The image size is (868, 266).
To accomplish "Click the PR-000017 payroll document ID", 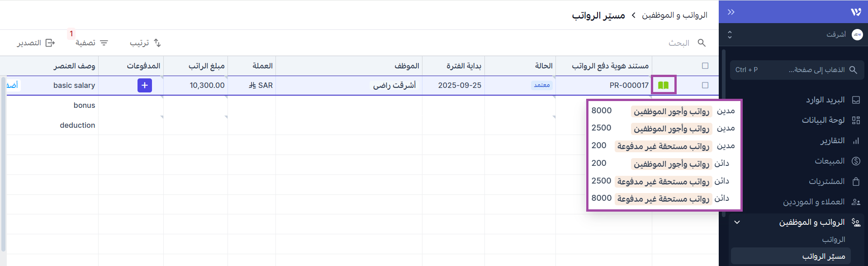I will point(629,85).
